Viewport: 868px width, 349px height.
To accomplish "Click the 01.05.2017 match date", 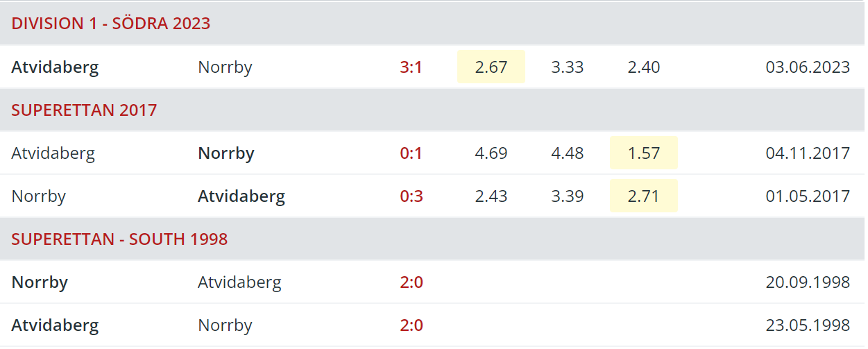I will tap(808, 196).
